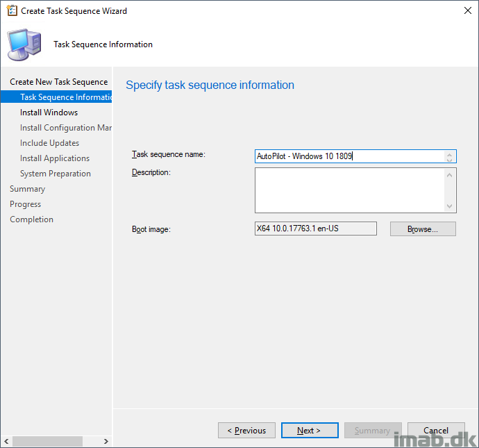Select Create New Task Sequence step

tap(58, 82)
